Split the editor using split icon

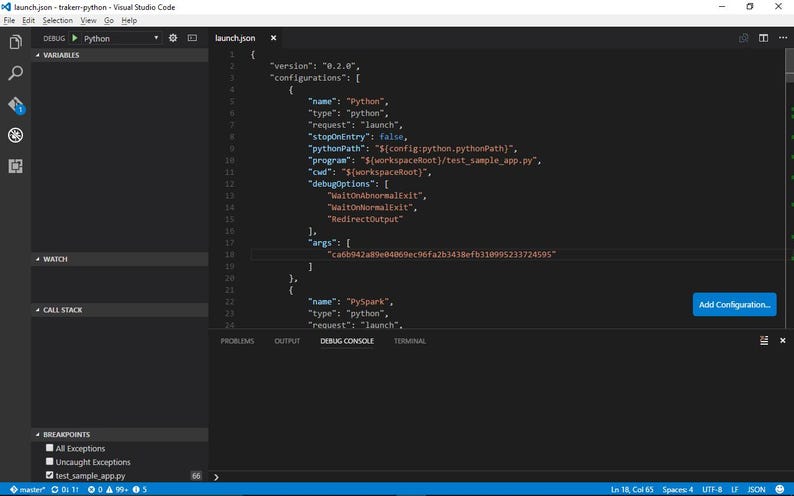coord(763,38)
